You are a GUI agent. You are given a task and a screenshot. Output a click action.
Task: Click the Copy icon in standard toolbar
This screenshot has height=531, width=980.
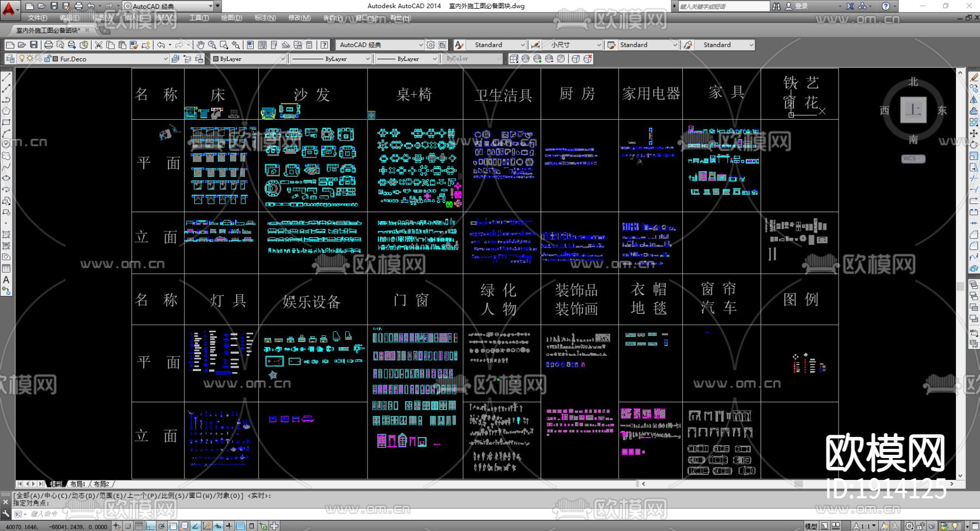click(111, 45)
